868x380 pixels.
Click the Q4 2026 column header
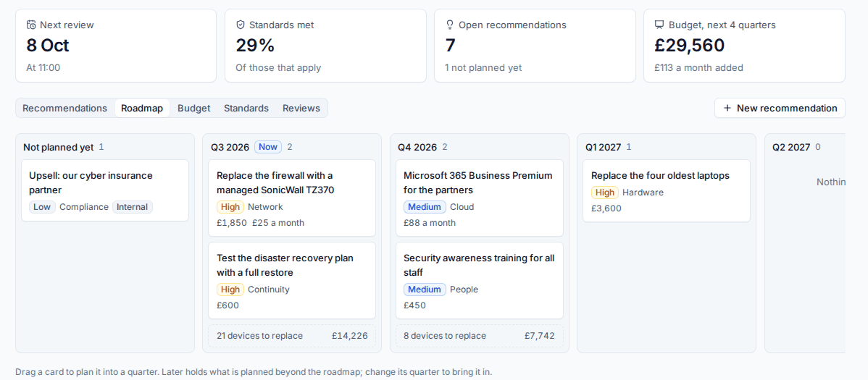point(417,147)
